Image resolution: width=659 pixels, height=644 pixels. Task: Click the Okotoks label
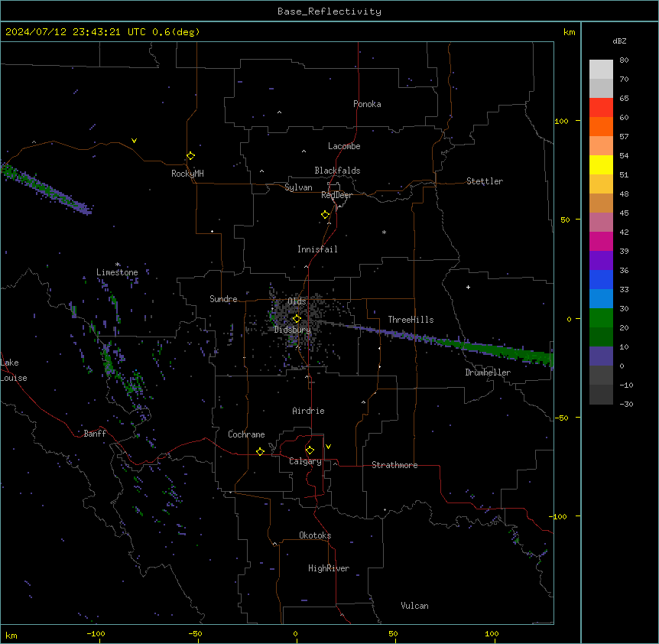coord(315,535)
